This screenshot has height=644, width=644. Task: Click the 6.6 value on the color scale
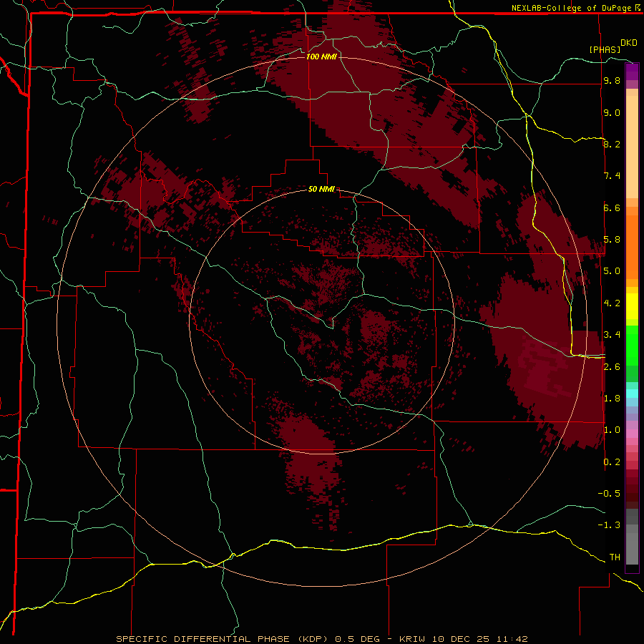[x=612, y=208]
